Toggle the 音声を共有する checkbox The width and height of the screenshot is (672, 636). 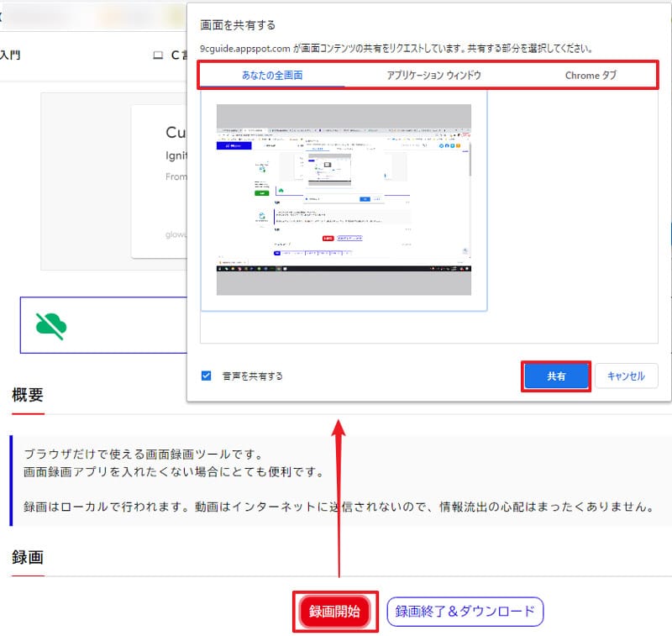(207, 376)
